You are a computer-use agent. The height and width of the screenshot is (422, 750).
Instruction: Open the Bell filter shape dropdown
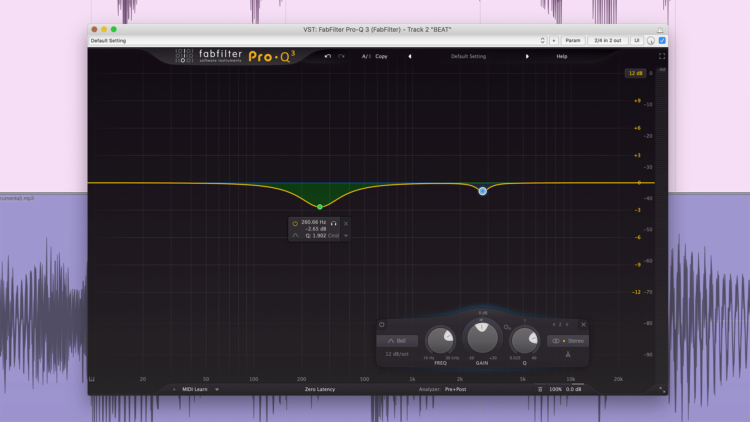pyautogui.click(x=397, y=341)
